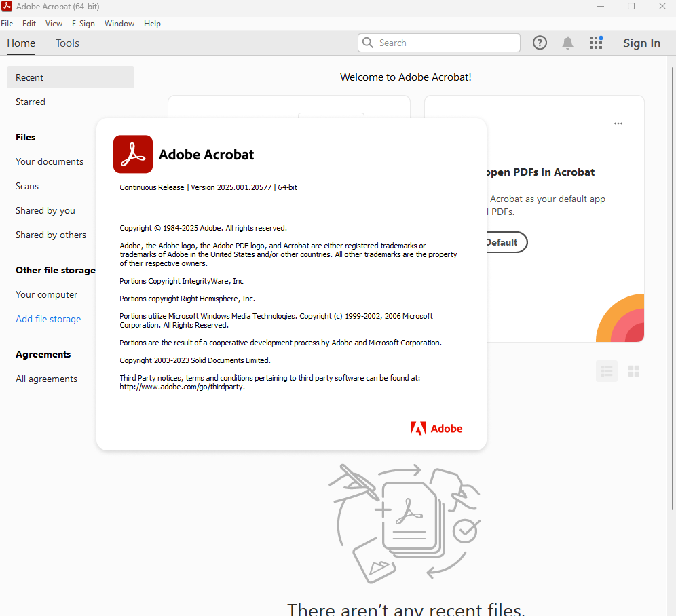Open the notifications bell
Viewport: 676px width, 616px height.
click(x=568, y=43)
